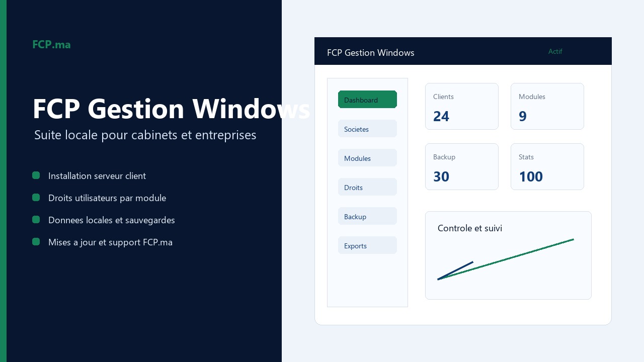Click green bullet beside Donnees locales
Image resolution: width=644 pixels, height=362 pixels.
pos(36,220)
